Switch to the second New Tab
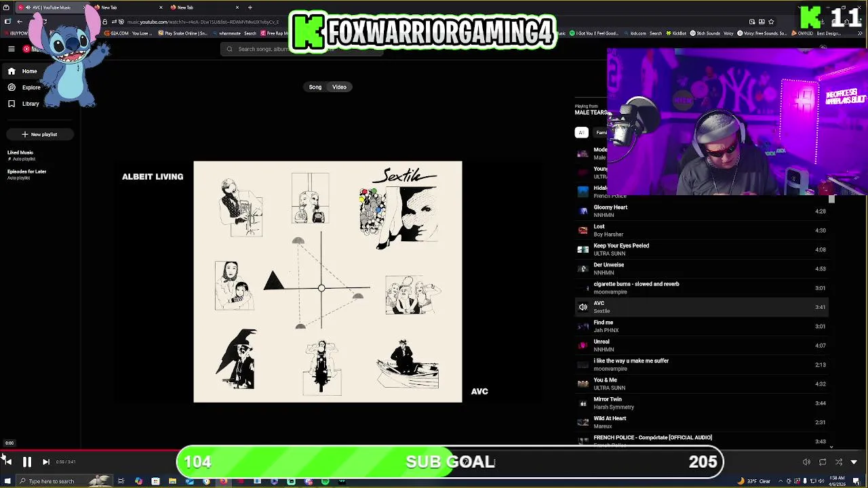This screenshot has width=868, height=488. pyautogui.click(x=129, y=7)
